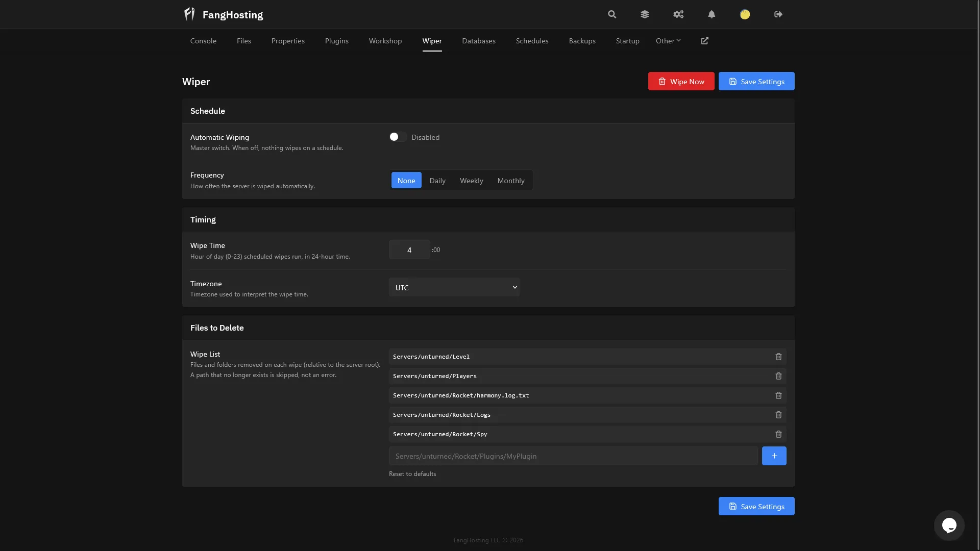Switch to the Schedules tab
Viewport: 980px width, 551px height.
click(532, 41)
